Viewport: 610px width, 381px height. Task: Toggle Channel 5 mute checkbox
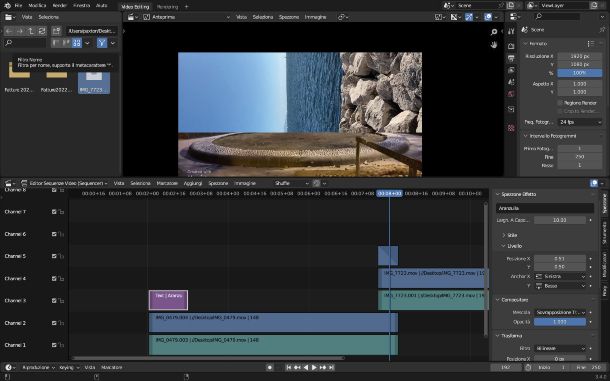[x=54, y=256]
